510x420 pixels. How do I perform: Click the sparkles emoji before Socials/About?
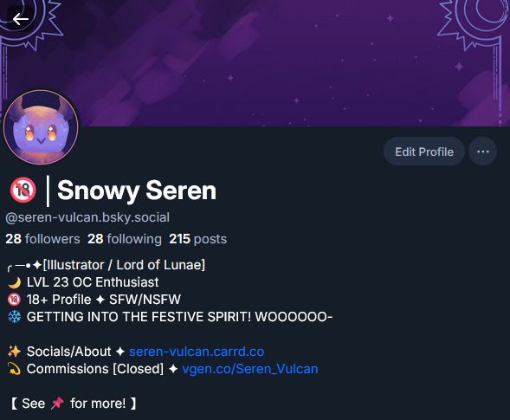[x=15, y=352]
